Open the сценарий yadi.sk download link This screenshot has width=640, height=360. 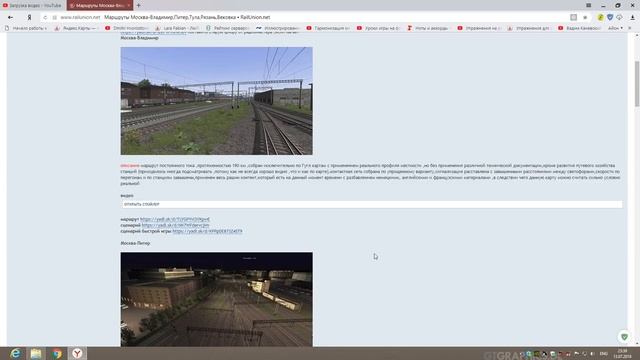176,225
